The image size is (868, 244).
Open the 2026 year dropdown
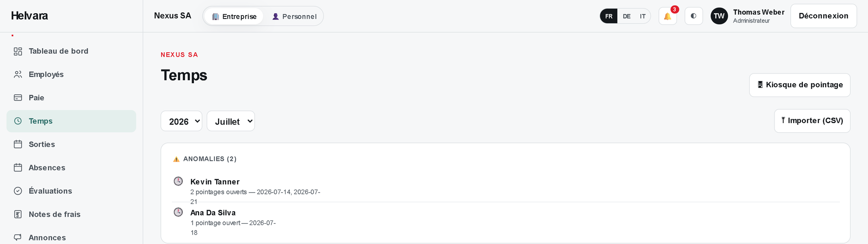(182, 121)
